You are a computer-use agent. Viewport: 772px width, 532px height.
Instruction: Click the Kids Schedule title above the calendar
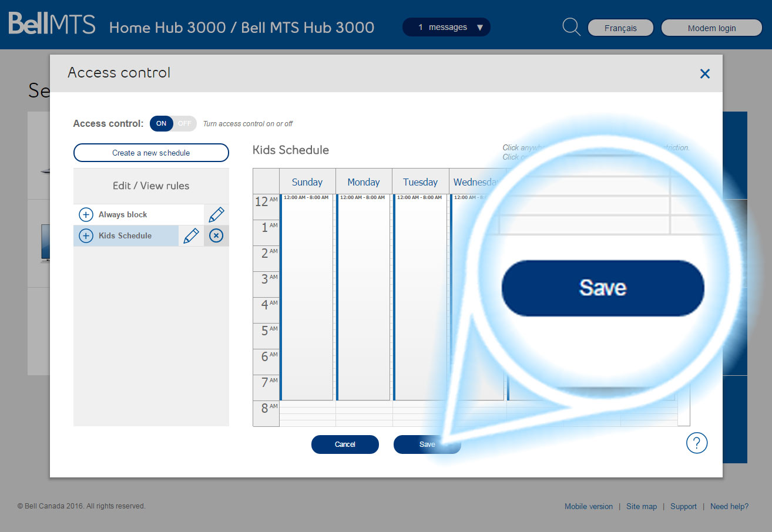pos(291,150)
